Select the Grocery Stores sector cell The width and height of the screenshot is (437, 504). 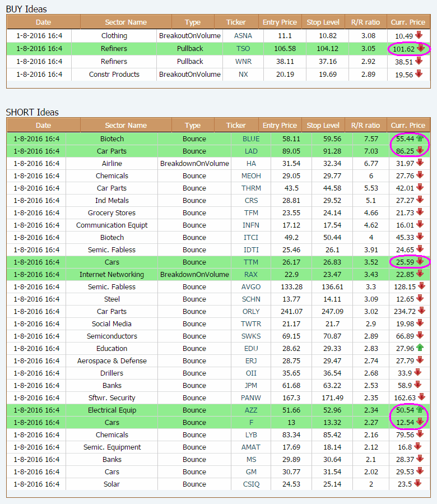pos(112,213)
